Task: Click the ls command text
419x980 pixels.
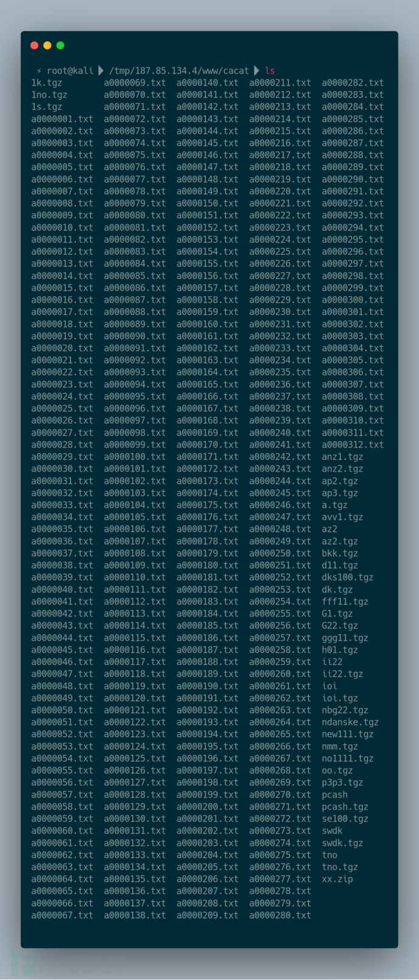Action: (x=270, y=71)
